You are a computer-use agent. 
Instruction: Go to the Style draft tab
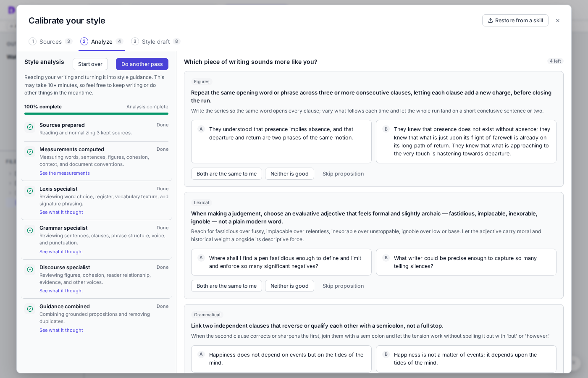pos(156,42)
